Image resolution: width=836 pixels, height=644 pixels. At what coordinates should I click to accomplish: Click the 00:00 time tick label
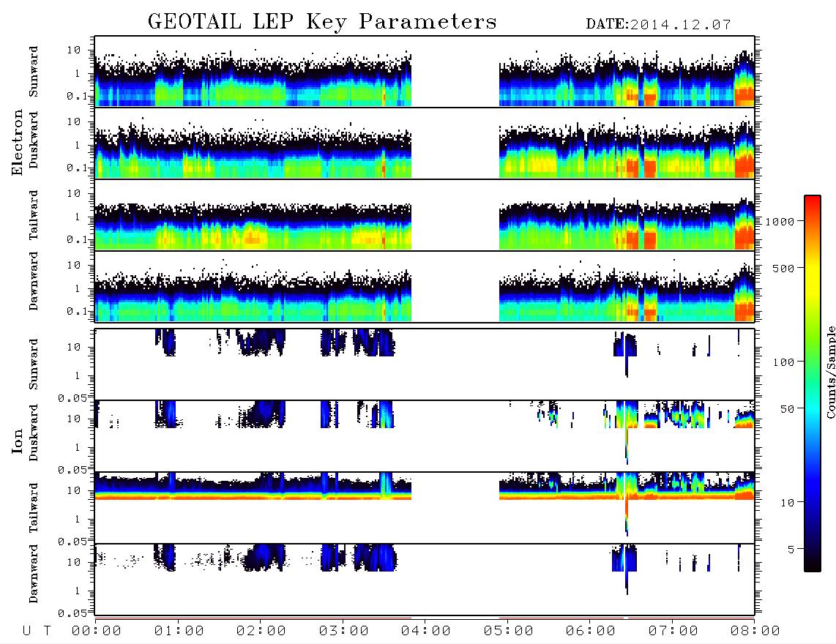tap(97, 632)
